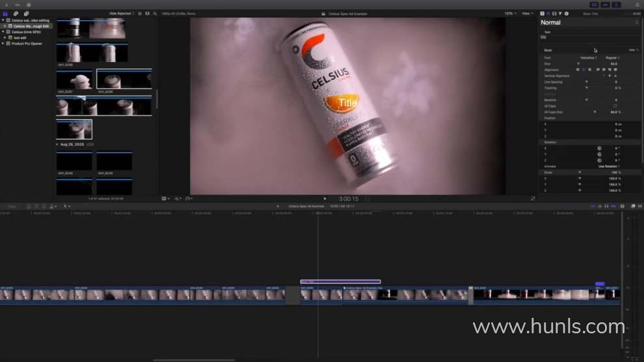This screenshot has width=644, height=362.
Task: Select left text alignment
Action: point(578,70)
